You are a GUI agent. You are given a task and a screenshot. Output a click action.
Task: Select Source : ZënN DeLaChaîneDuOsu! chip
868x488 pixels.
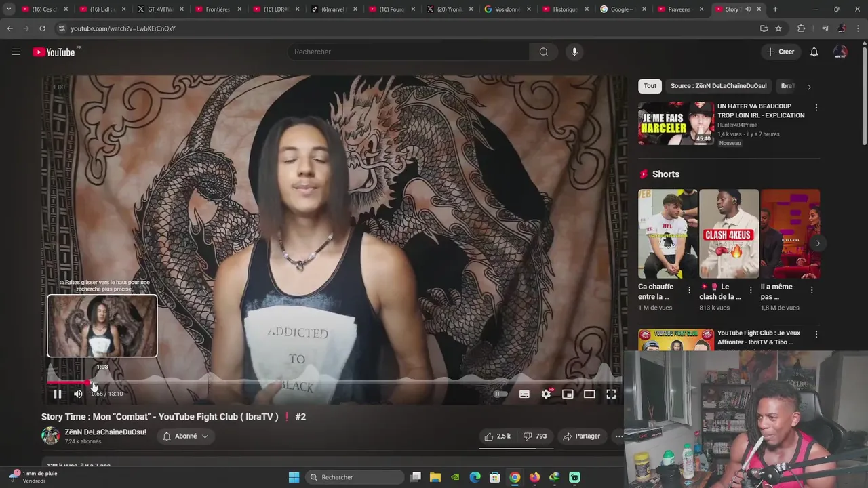(x=718, y=86)
